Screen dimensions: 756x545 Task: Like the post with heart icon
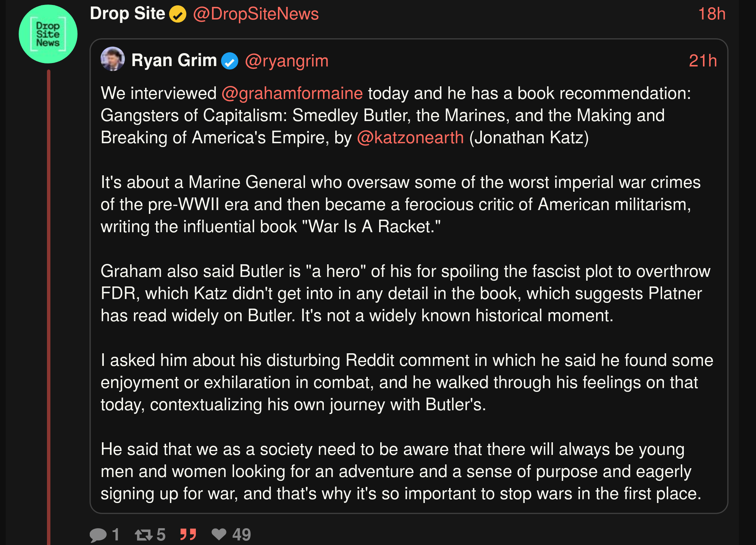(219, 534)
